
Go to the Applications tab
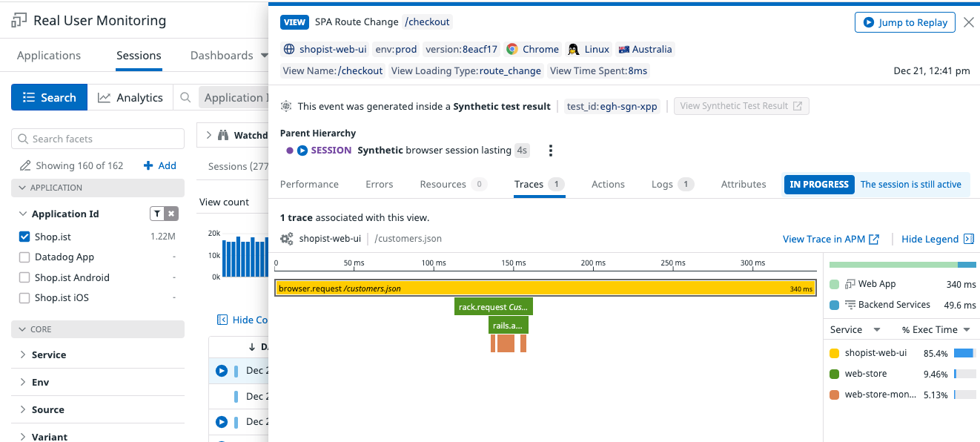49,56
